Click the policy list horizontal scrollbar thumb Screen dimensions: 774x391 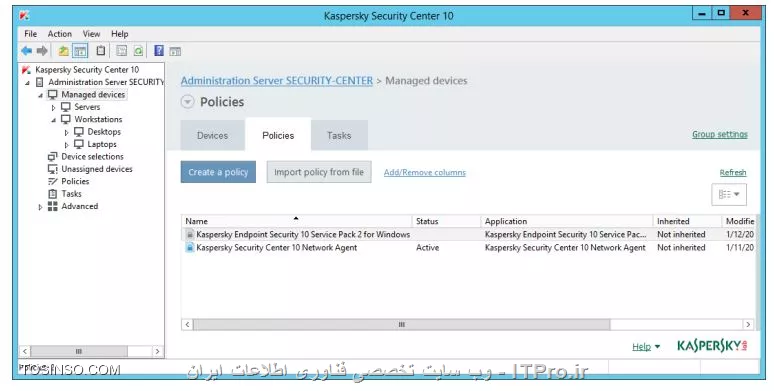[x=402, y=324]
